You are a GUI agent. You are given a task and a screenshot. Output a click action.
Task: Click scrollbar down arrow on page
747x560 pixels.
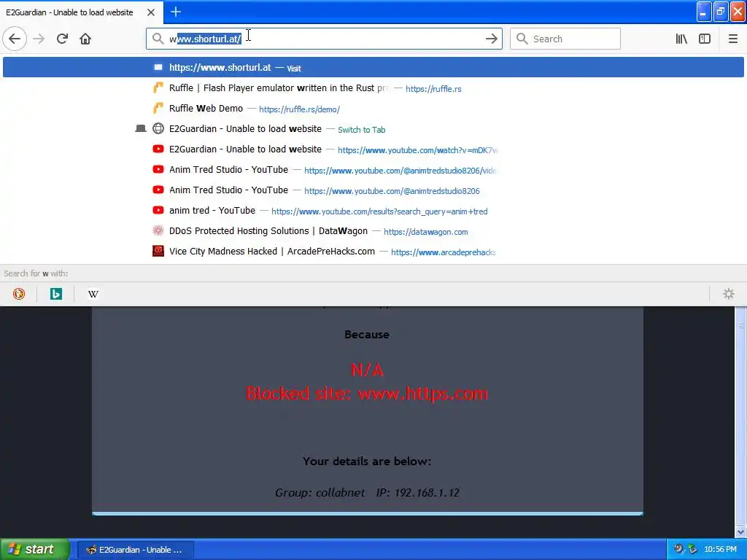pyautogui.click(x=740, y=531)
